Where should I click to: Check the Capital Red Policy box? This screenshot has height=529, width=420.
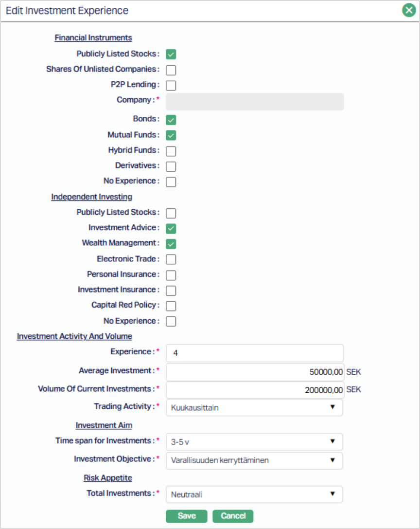click(x=171, y=306)
